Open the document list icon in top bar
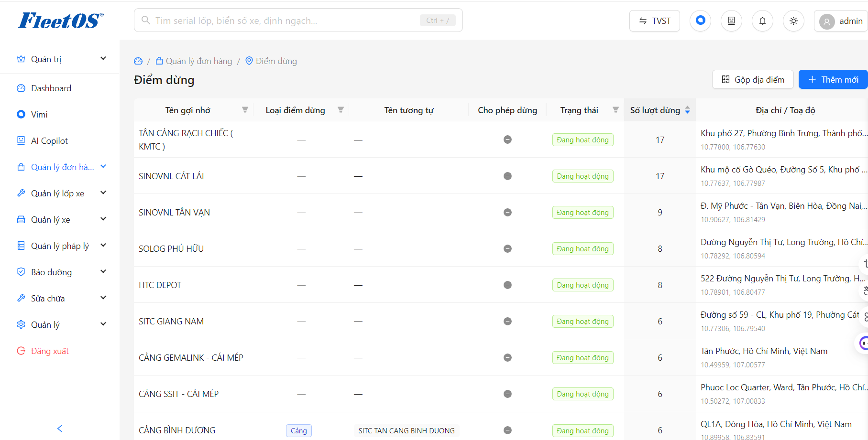The image size is (868, 440). [731, 21]
